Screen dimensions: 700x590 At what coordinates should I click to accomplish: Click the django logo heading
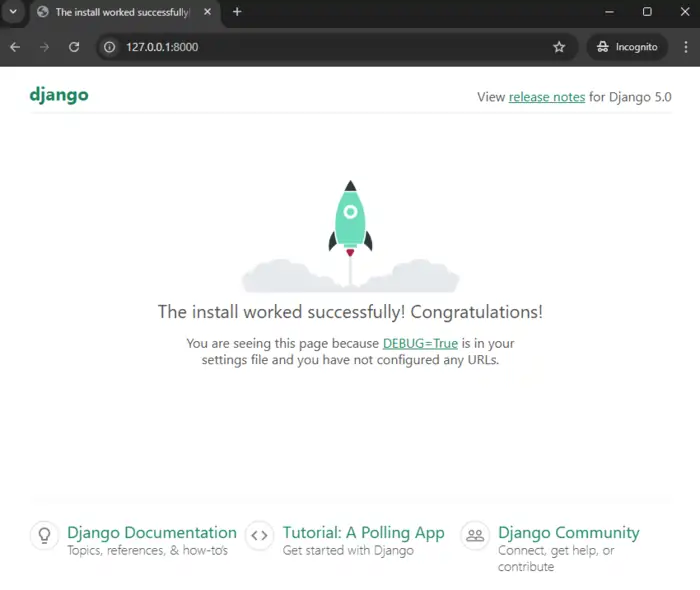(x=59, y=95)
